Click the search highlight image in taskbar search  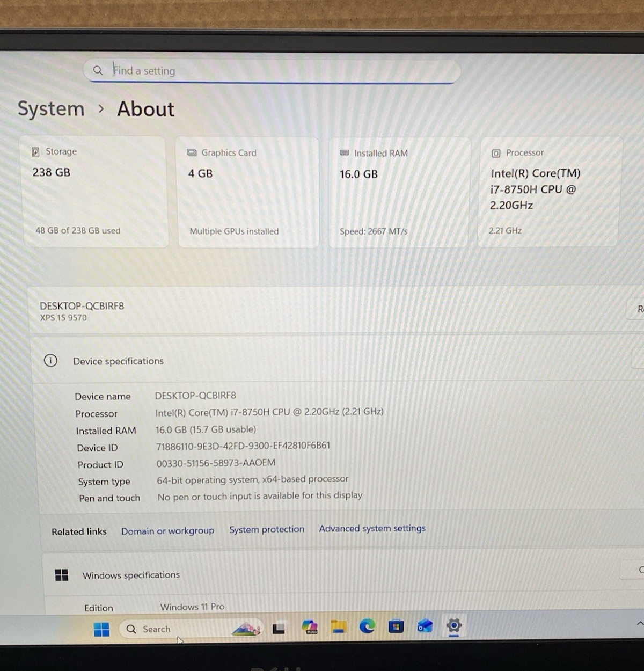246,629
